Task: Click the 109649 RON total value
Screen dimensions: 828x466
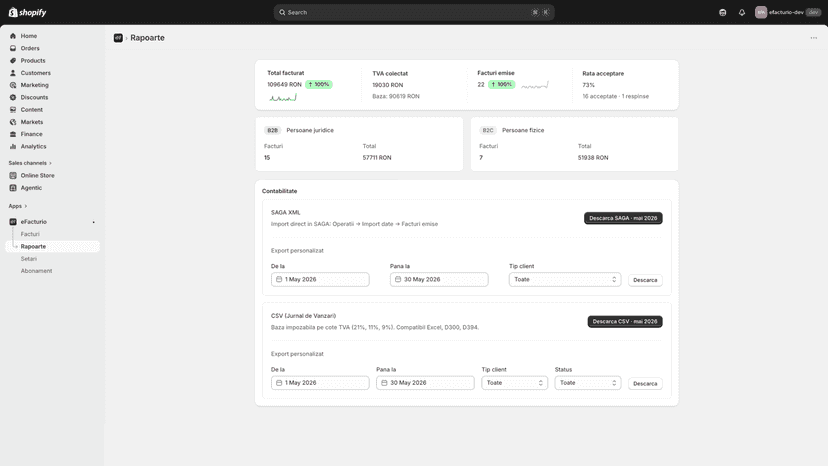Action: (x=284, y=85)
